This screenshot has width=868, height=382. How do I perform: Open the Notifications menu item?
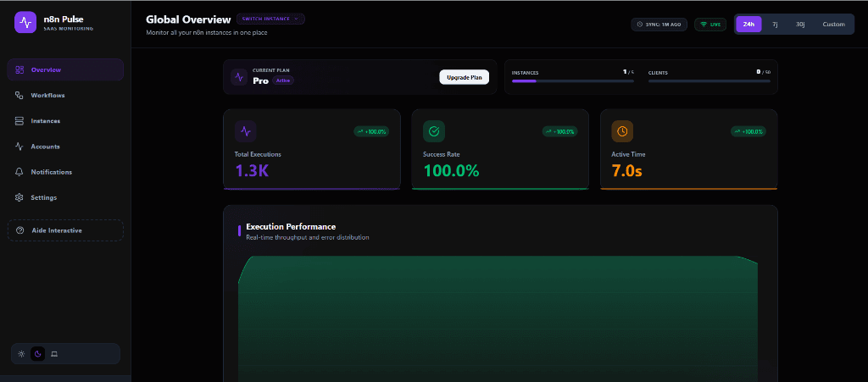(x=65, y=172)
